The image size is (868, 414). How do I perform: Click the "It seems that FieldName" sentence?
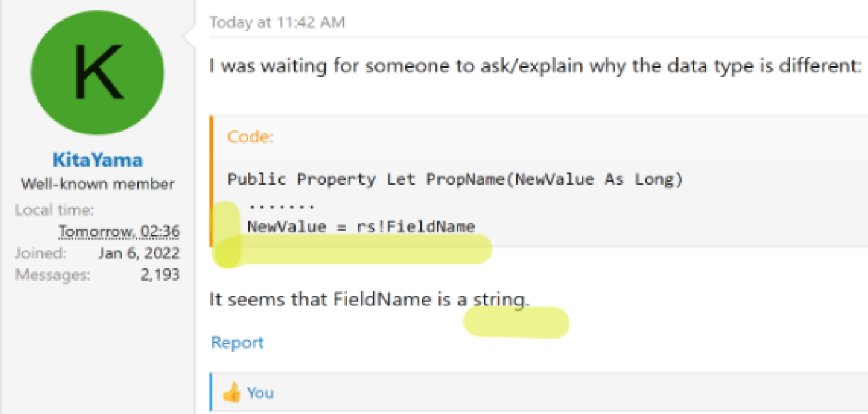pos(369,299)
